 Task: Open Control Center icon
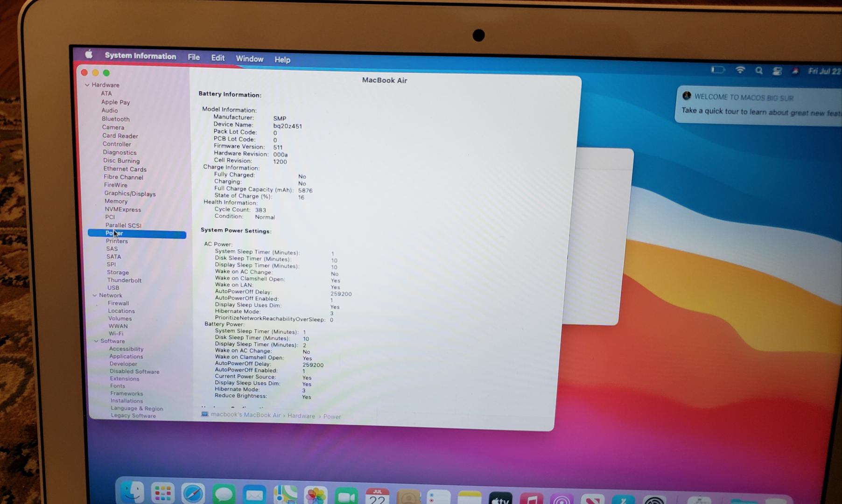click(x=777, y=71)
